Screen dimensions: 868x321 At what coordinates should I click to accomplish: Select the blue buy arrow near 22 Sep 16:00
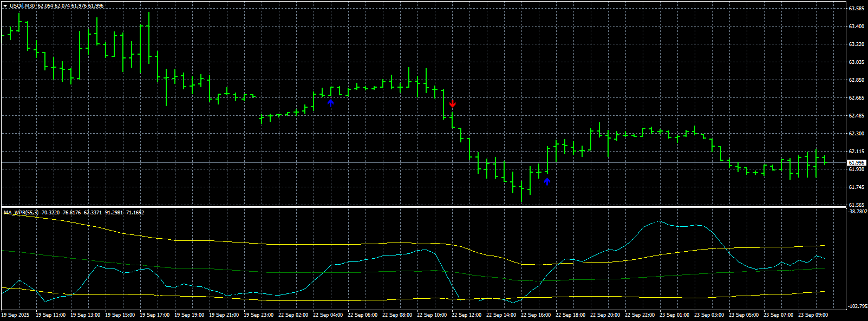[547, 181]
